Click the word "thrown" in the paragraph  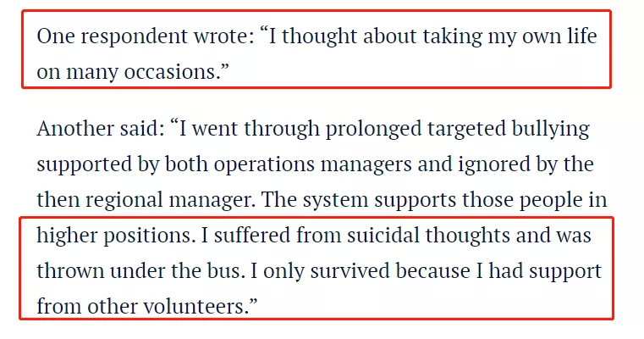70,270
